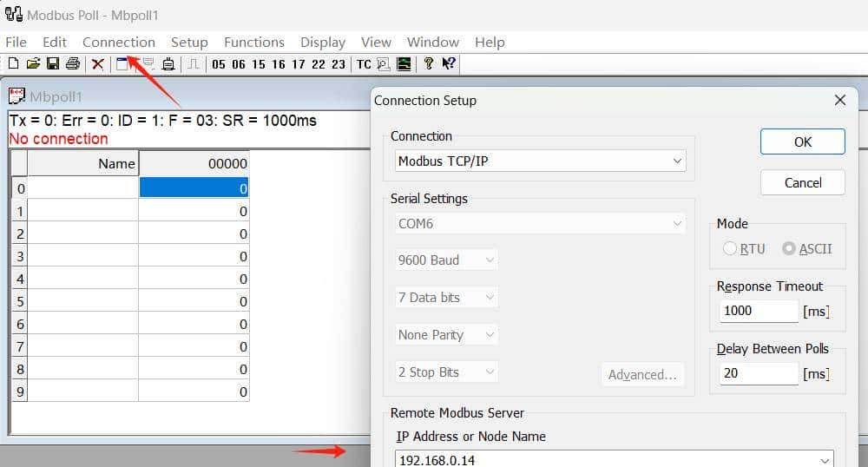Screen dimensions: 868x467
Task: Click the Save floppy disk icon
Action: pyautogui.click(x=53, y=63)
